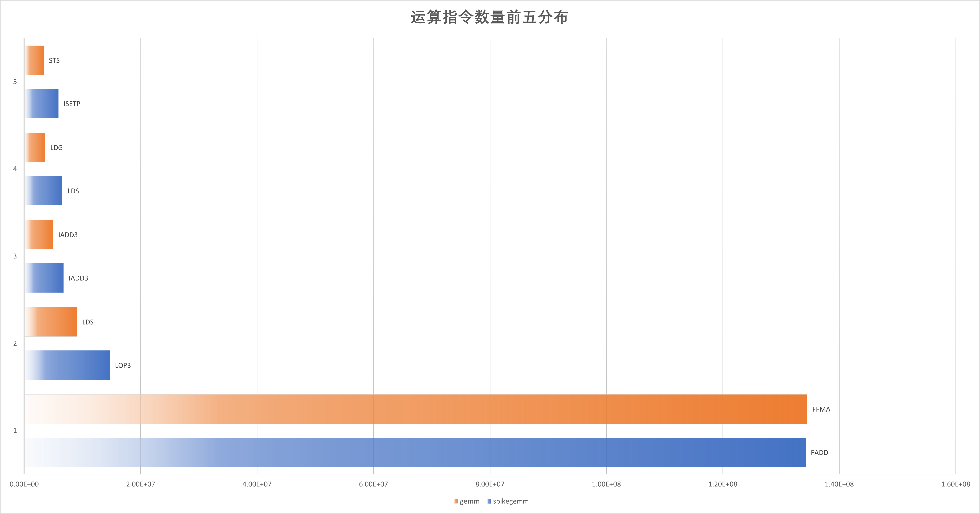Click the orange LDG bar
The height and width of the screenshot is (514, 980).
35,147
